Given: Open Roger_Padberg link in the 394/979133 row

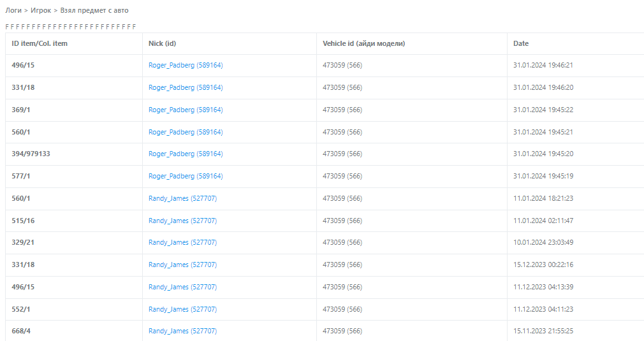Looking at the screenshot, I should coord(186,154).
